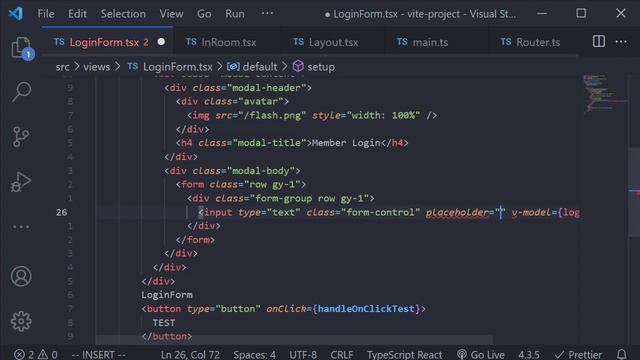Click the horizontal scrollbar under the code
Image resolution: width=640 pixels, height=360 pixels.
tap(294, 340)
